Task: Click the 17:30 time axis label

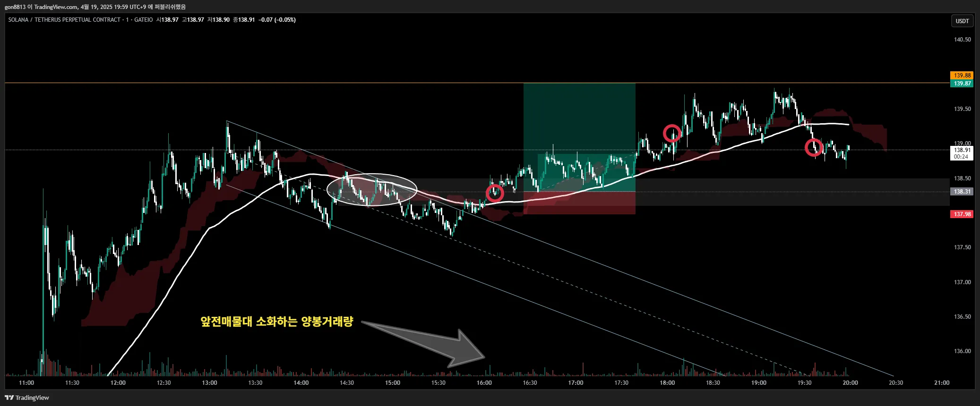Action: tap(621, 383)
